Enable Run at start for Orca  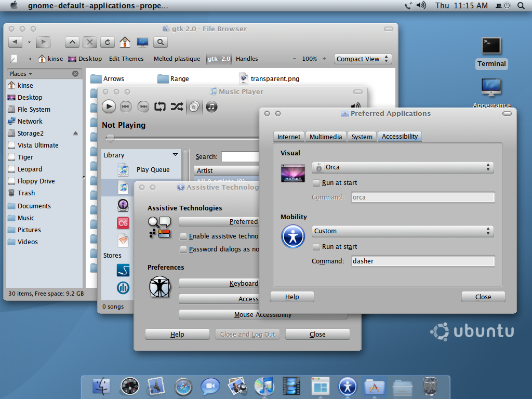[x=316, y=183]
